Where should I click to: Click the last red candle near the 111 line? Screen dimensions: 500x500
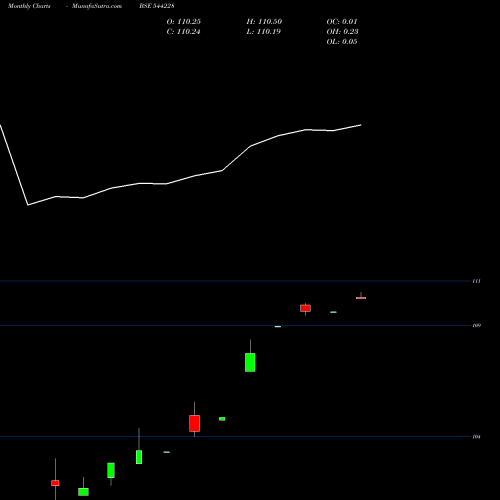coord(361,298)
